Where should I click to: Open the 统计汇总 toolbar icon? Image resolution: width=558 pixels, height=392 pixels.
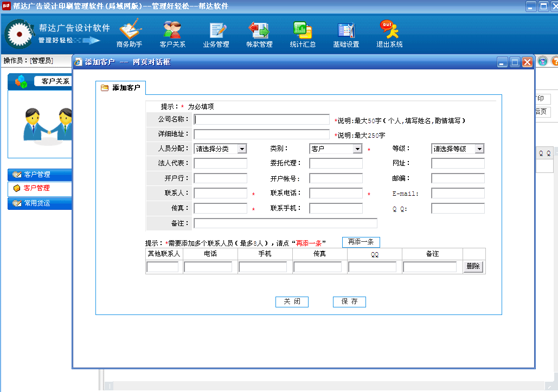click(303, 34)
